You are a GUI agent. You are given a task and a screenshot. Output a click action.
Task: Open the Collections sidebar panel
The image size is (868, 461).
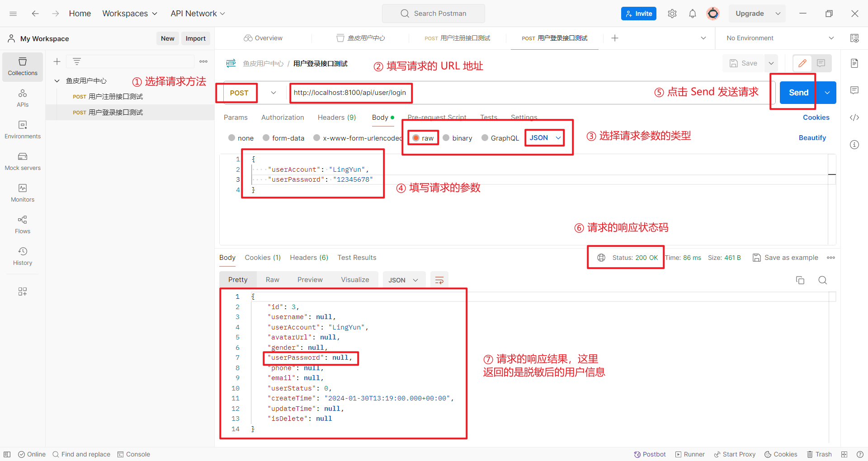[23, 66]
